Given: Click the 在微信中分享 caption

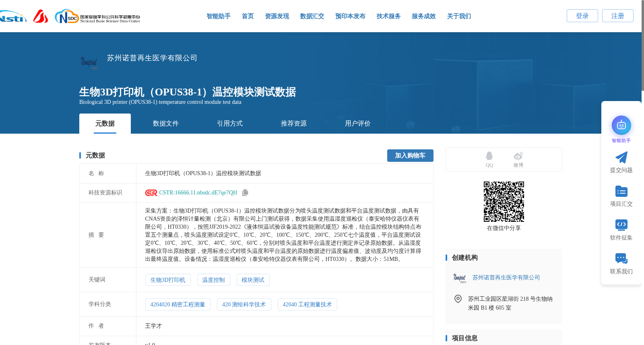Looking at the screenshot, I should pyautogui.click(x=504, y=228).
